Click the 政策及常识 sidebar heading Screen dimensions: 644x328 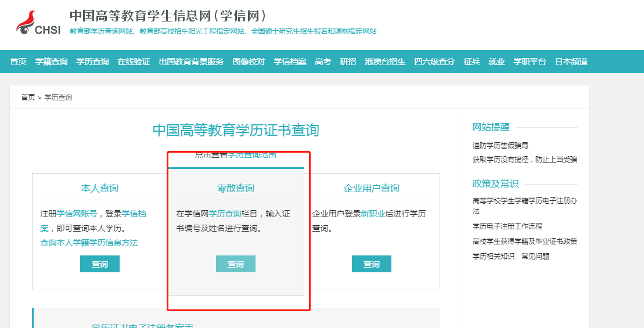click(496, 184)
